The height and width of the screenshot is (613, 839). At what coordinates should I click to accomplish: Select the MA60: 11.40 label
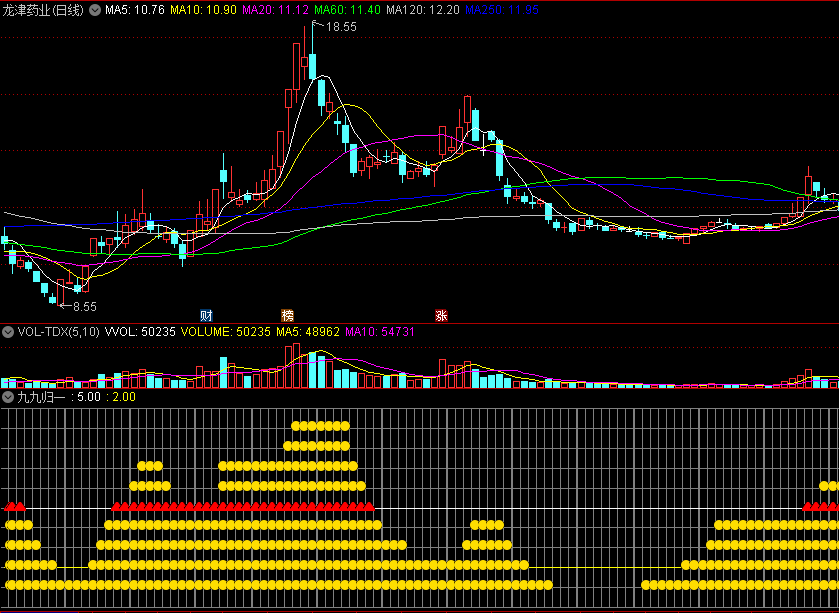(x=347, y=10)
